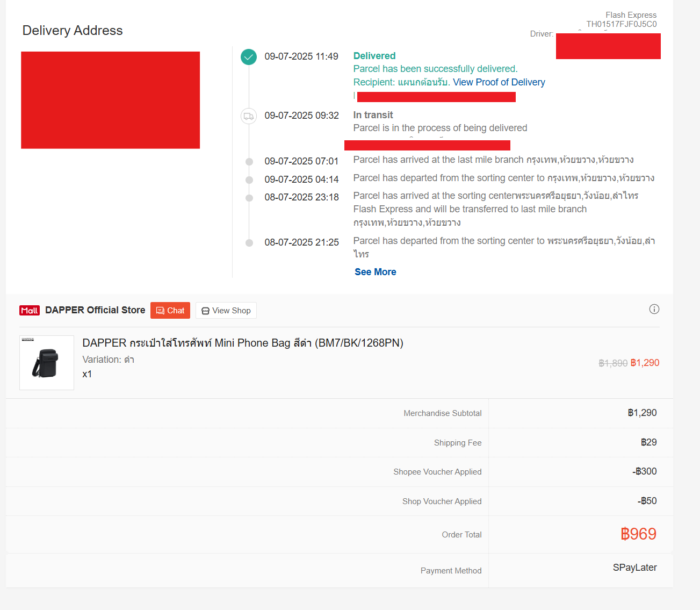Click Shopee Voucher value -฿300
The image size is (700, 610).
645,471
